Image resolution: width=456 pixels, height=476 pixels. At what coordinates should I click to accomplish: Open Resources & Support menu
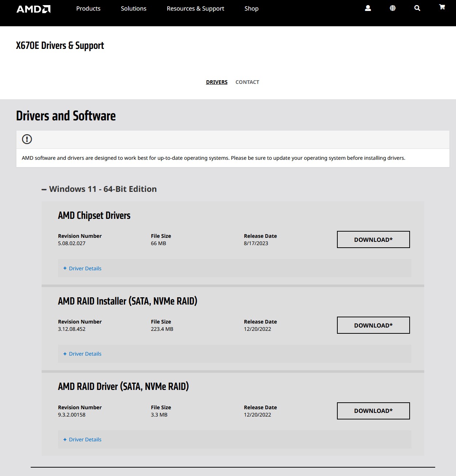tap(195, 8)
